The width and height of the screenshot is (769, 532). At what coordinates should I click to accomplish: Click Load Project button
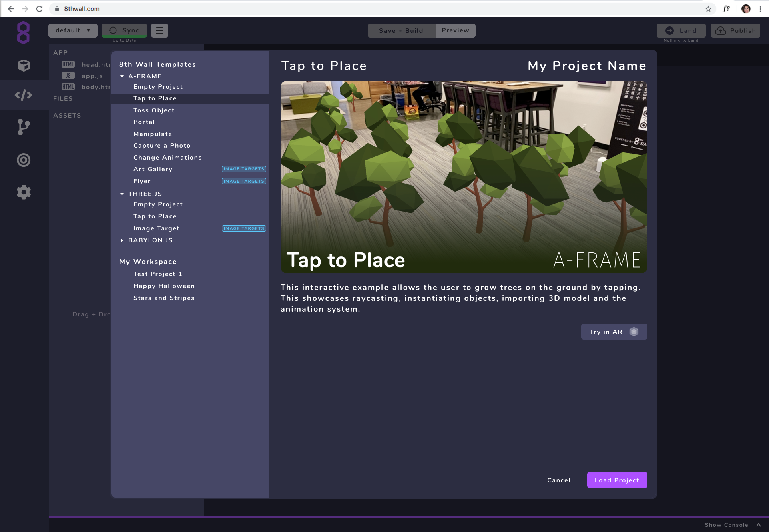pyautogui.click(x=617, y=480)
